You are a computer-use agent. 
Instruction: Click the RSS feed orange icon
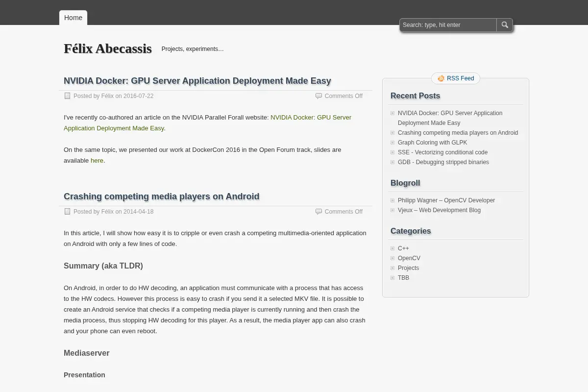tap(441, 78)
